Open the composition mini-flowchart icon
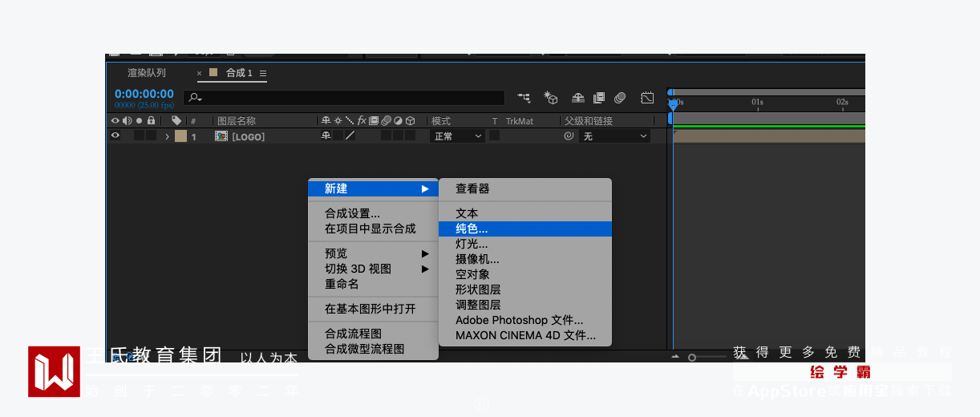The image size is (980, 417). click(x=524, y=98)
